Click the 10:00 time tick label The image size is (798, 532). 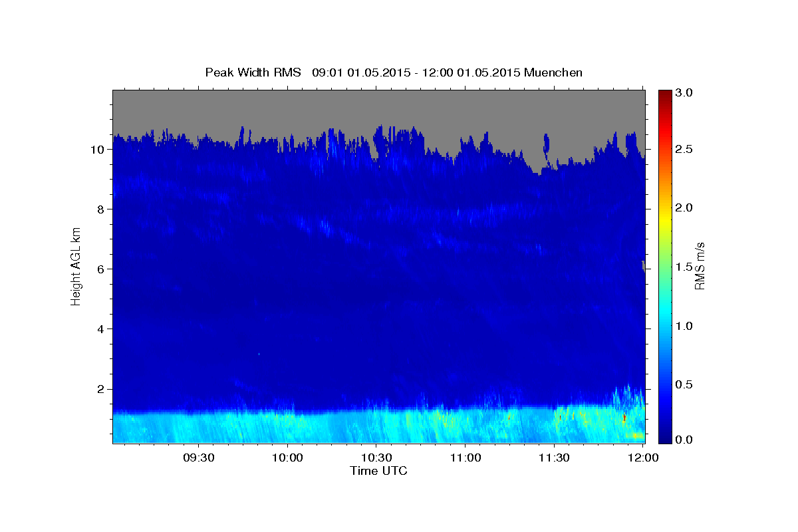287,458
